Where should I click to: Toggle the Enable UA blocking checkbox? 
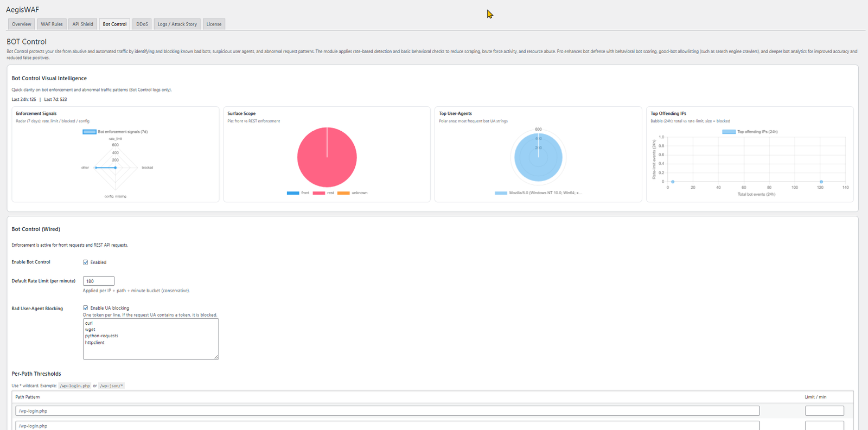tap(86, 308)
